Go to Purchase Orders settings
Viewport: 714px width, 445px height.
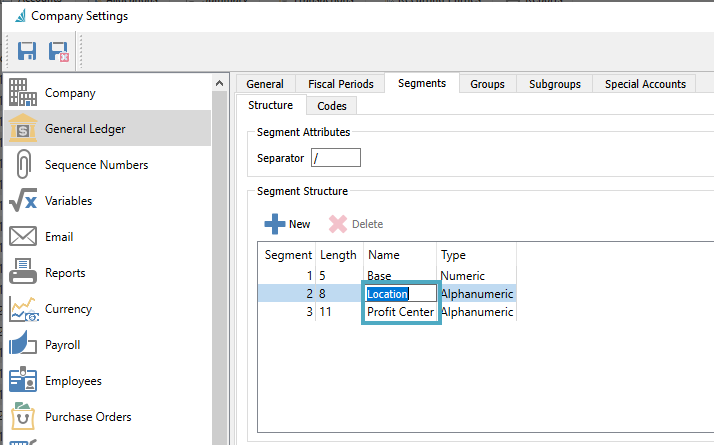tap(88, 417)
